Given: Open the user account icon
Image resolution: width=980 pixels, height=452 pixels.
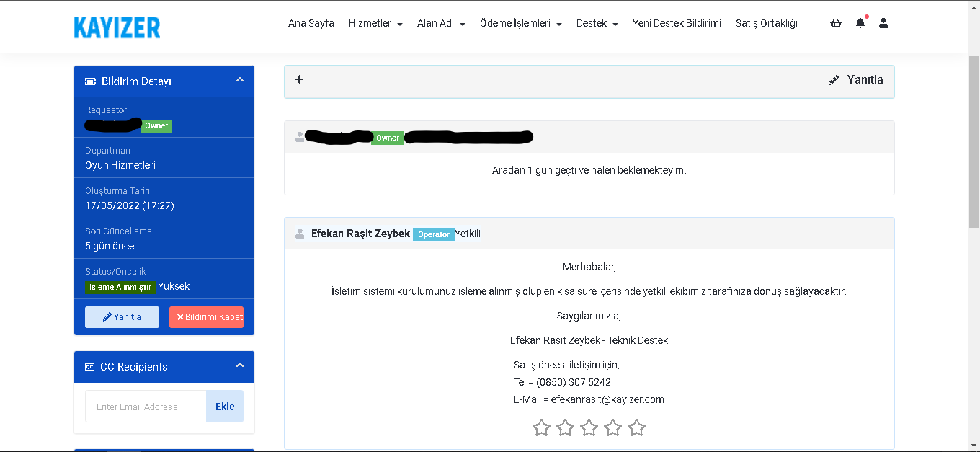Looking at the screenshot, I should click(x=883, y=23).
